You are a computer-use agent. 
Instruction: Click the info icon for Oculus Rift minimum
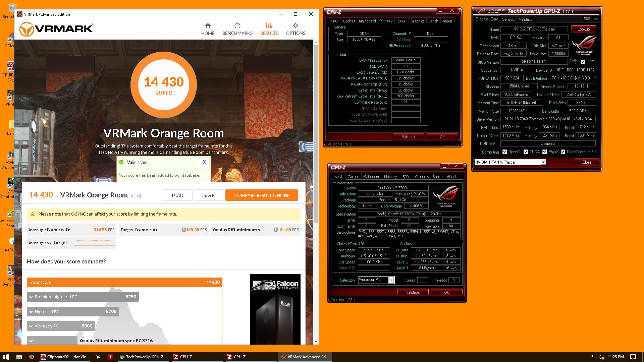tap(276, 230)
